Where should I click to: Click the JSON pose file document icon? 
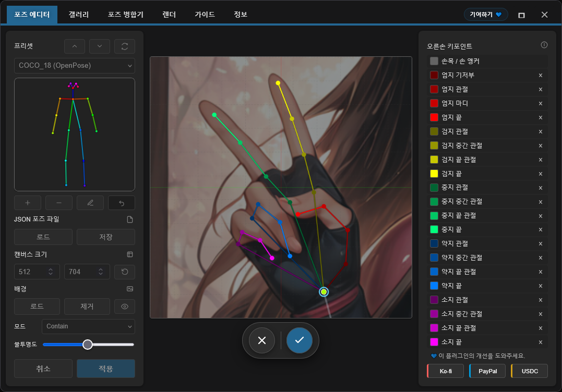pos(130,219)
